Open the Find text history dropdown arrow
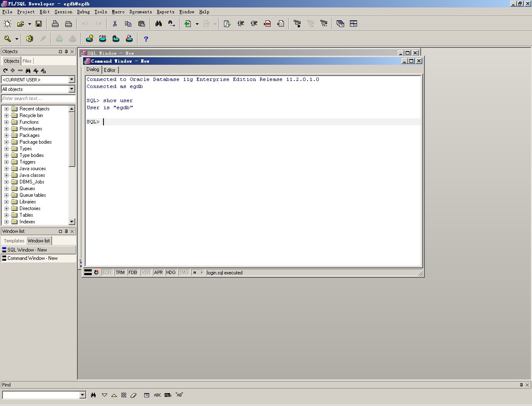The height and width of the screenshot is (406, 532). [x=82, y=395]
